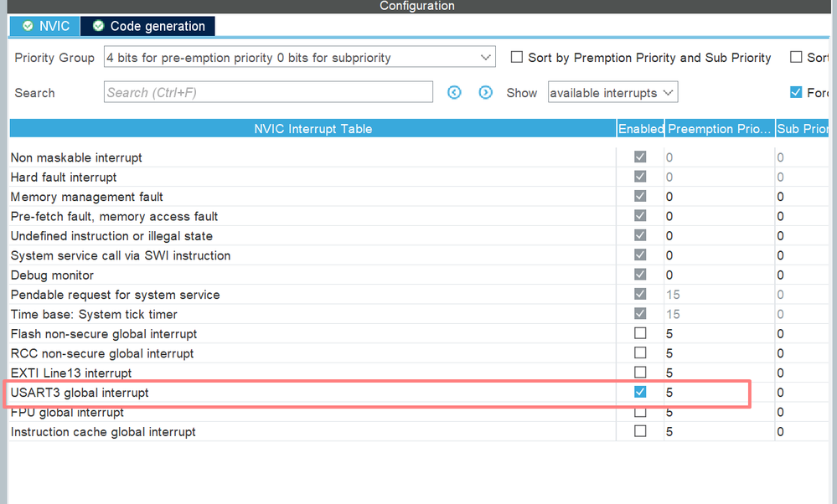837x504 pixels.
Task: Open the Priority Group dropdown
Action: point(299,57)
